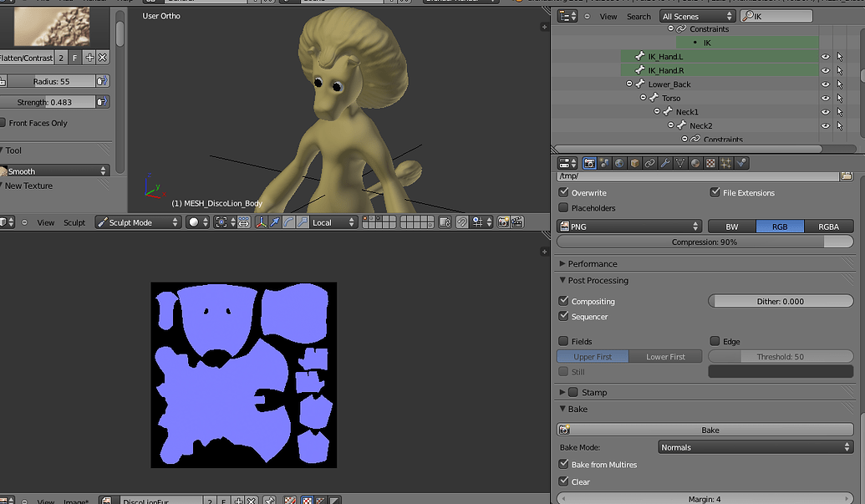
Task: Open the Search menu in outliner
Action: (639, 17)
